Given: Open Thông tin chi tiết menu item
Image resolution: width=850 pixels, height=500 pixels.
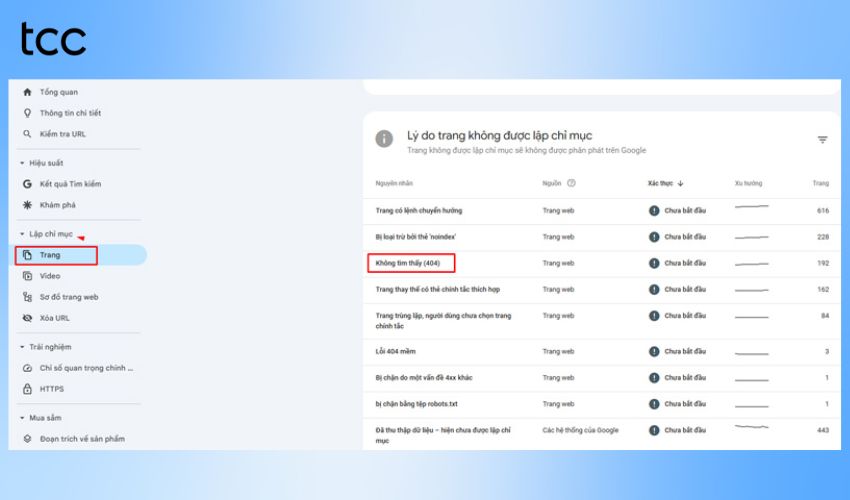Looking at the screenshot, I should [x=70, y=113].
